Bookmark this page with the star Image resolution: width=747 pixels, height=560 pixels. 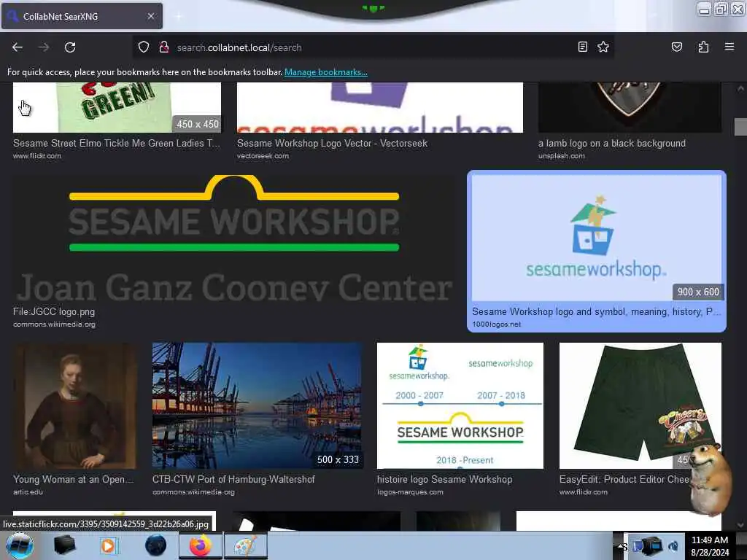[603, 47]
